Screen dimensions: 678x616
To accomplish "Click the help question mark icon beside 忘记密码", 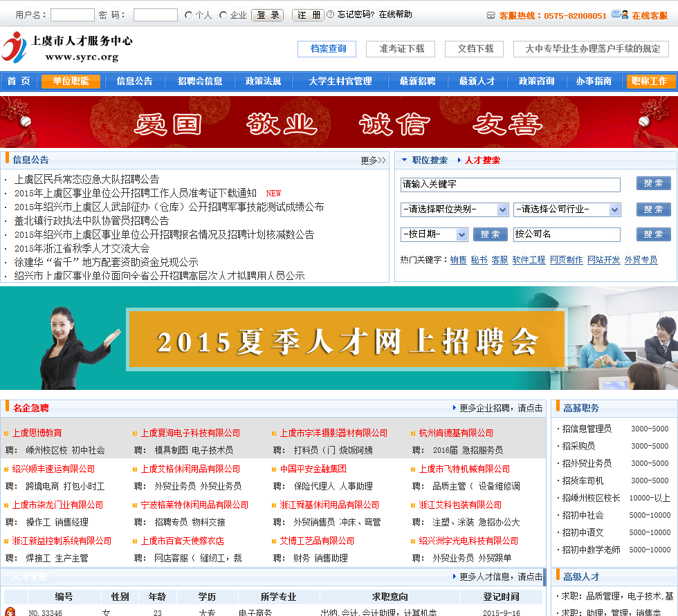I will (x=330, y=15).
